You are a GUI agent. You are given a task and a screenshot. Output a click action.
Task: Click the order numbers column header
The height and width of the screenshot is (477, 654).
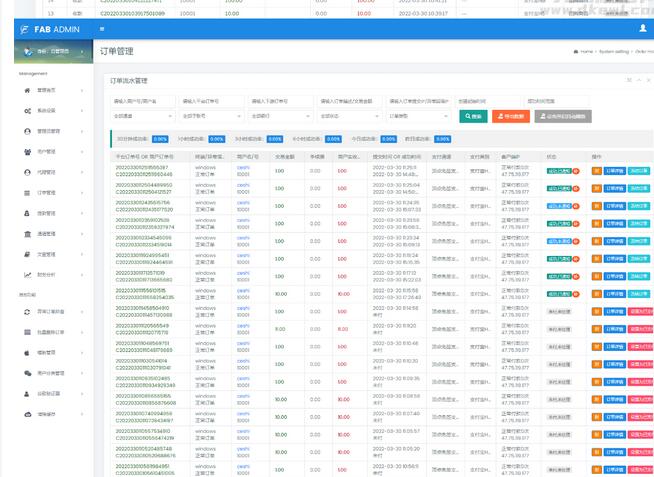pyautogui.click(x=144, y=157)
